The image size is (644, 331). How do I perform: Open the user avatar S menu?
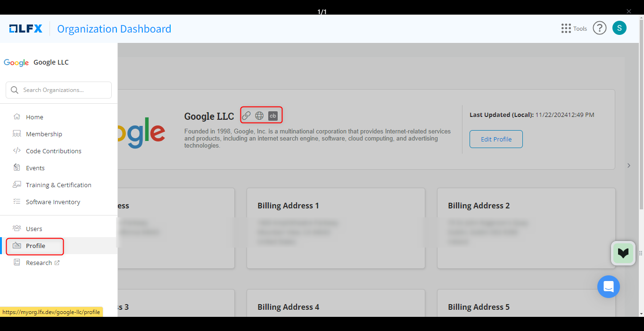(619, 28)
